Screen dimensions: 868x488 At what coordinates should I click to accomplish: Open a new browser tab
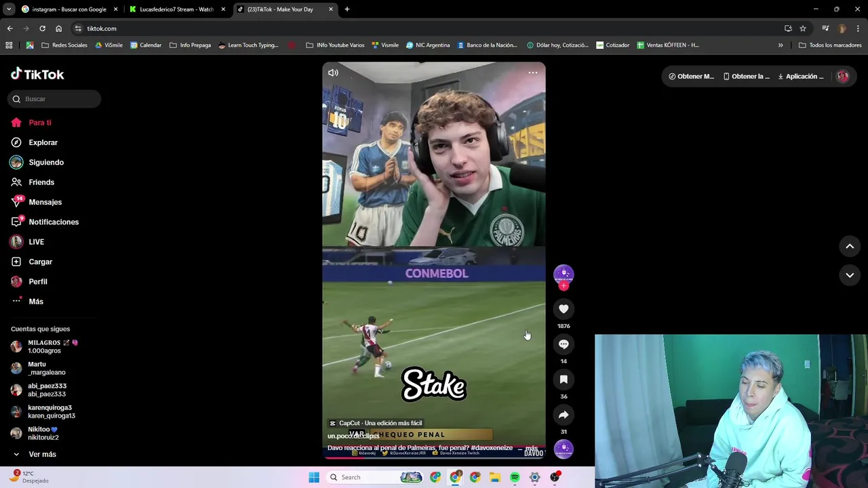coord(347,9)
